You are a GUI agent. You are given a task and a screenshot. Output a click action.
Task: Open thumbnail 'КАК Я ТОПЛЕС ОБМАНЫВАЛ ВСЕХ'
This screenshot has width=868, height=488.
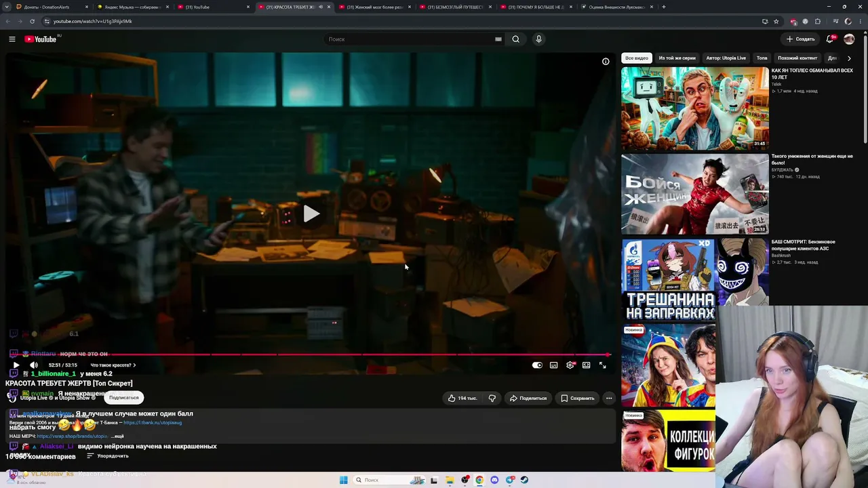695,108
